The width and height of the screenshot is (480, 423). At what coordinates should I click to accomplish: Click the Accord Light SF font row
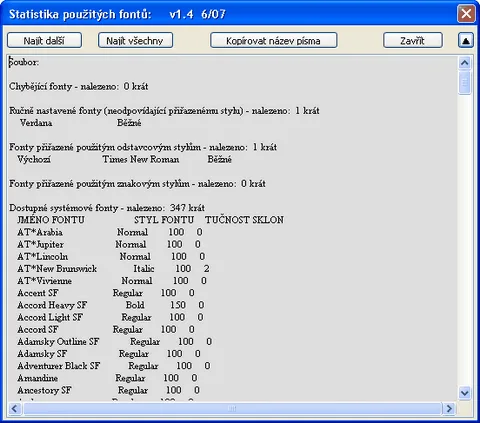pos(110,317)
